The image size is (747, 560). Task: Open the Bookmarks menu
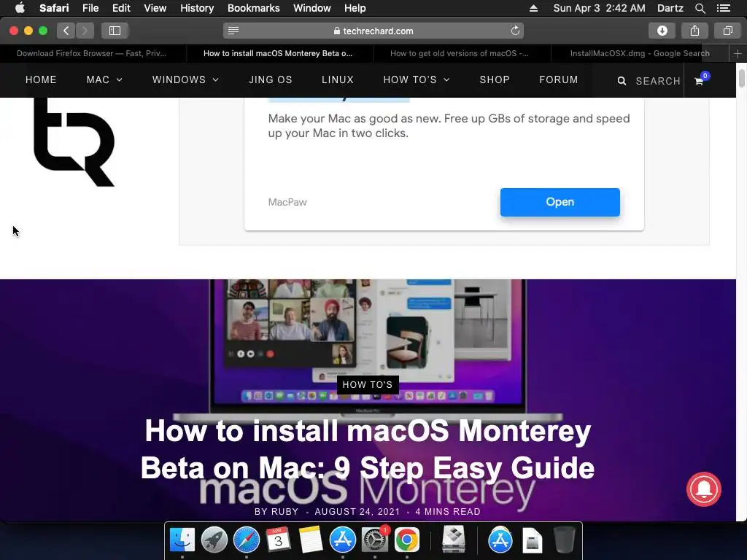click(x=253, y=8)
